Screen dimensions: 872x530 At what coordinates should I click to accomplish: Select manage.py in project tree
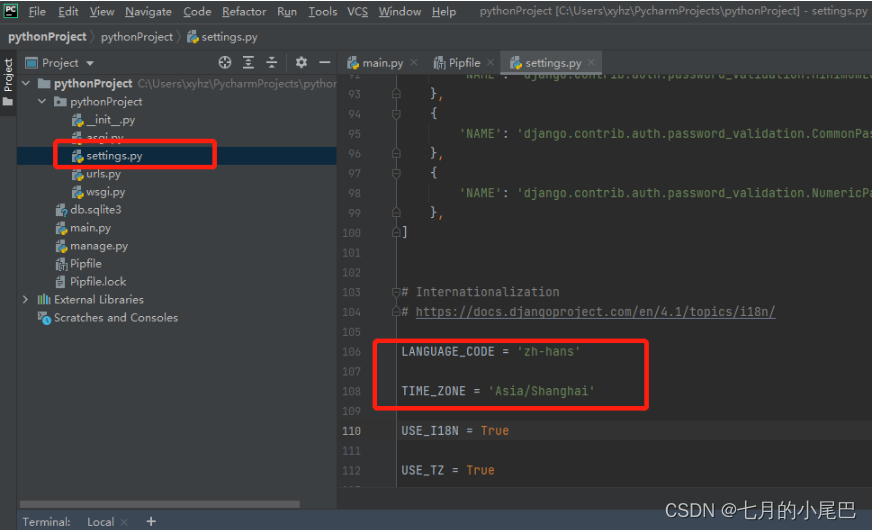(92, 246)
